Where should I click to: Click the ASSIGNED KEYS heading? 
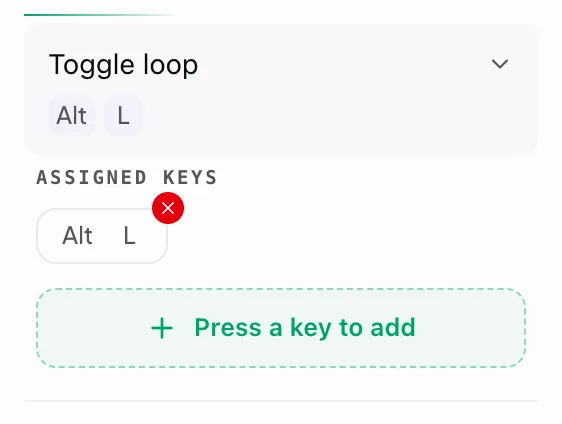pyautogui.click(x=127, y=177)
